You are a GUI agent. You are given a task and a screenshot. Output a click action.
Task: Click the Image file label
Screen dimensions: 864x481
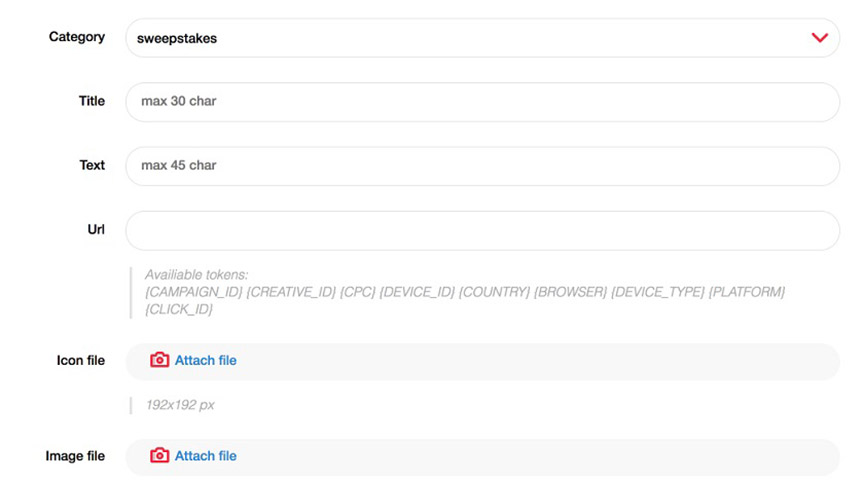[x=75, y=456]
